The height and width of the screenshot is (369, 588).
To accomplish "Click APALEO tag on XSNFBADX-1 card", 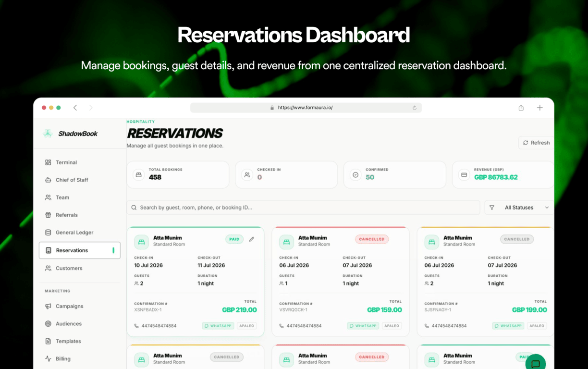I will [x=247, y=326].
